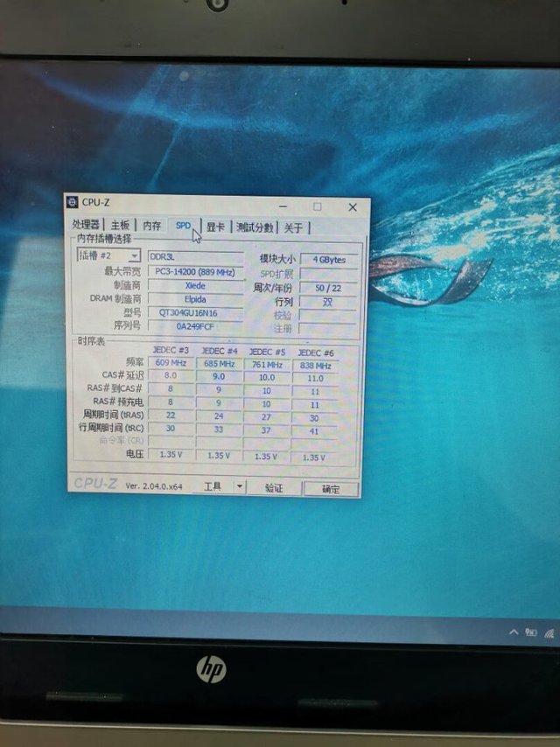Viewport: 560px width, 747px height.
Task: Click the 确定 button
Action: (x=331, y=489)
